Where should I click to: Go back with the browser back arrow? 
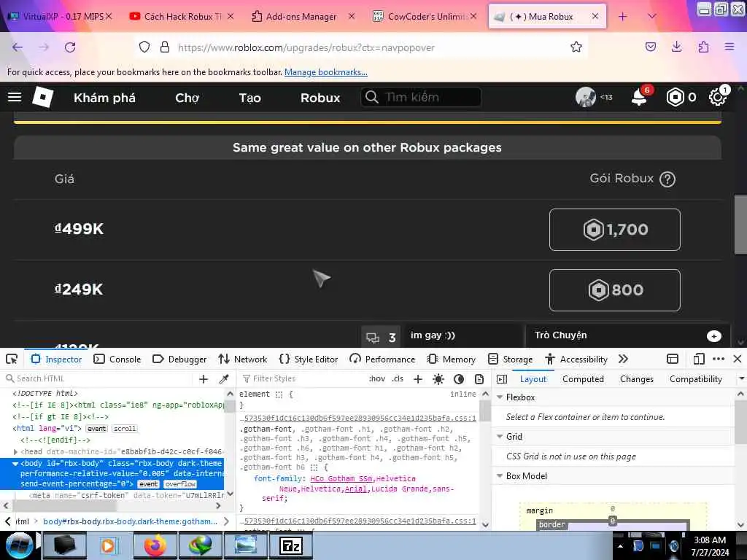[x=18, y=47]
